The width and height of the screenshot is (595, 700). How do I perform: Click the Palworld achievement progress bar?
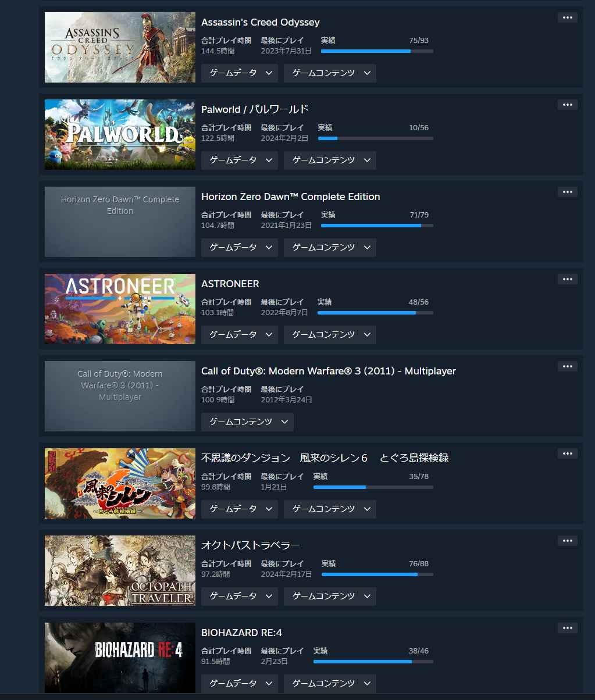click(x=376, y=138)
